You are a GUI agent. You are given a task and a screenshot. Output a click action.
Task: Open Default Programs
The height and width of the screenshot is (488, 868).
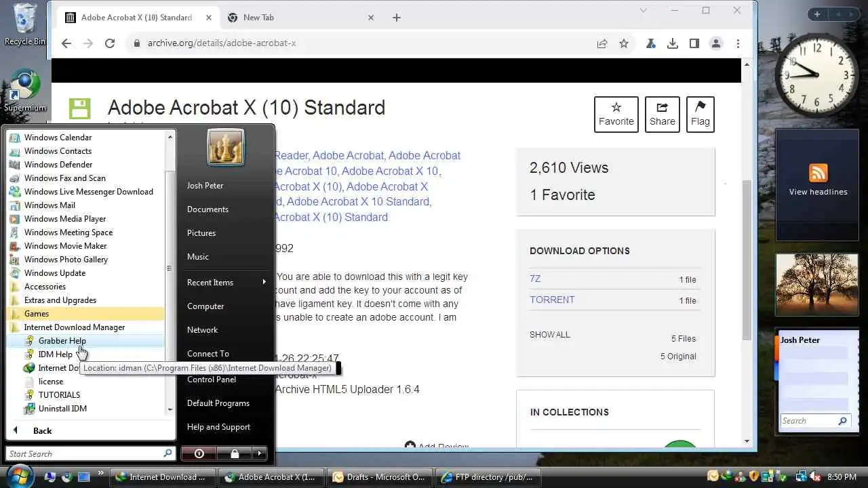[218, 403]
